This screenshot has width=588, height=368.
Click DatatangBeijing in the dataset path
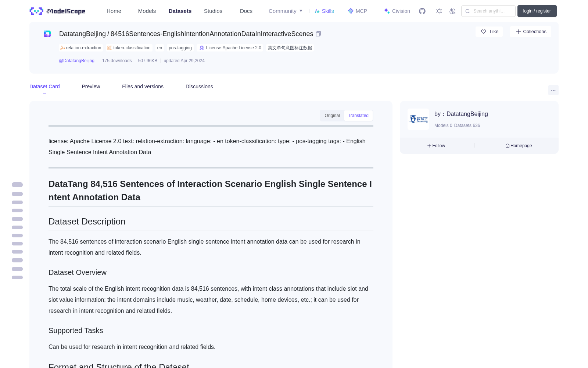(x=82, y=34)
